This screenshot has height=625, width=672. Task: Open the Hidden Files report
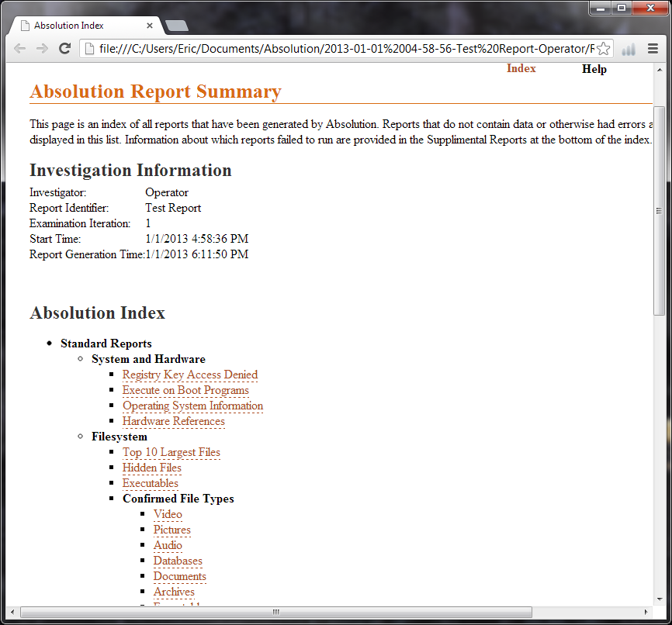(151, 468)
